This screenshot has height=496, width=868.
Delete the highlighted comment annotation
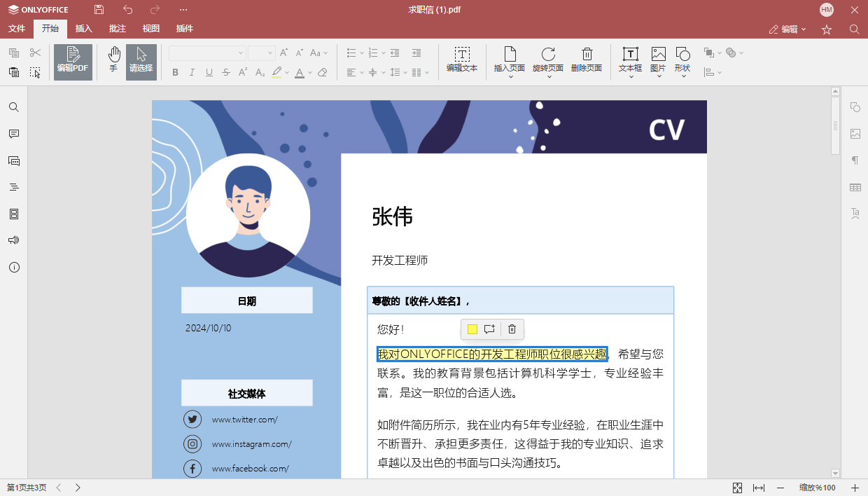(512, 329)
